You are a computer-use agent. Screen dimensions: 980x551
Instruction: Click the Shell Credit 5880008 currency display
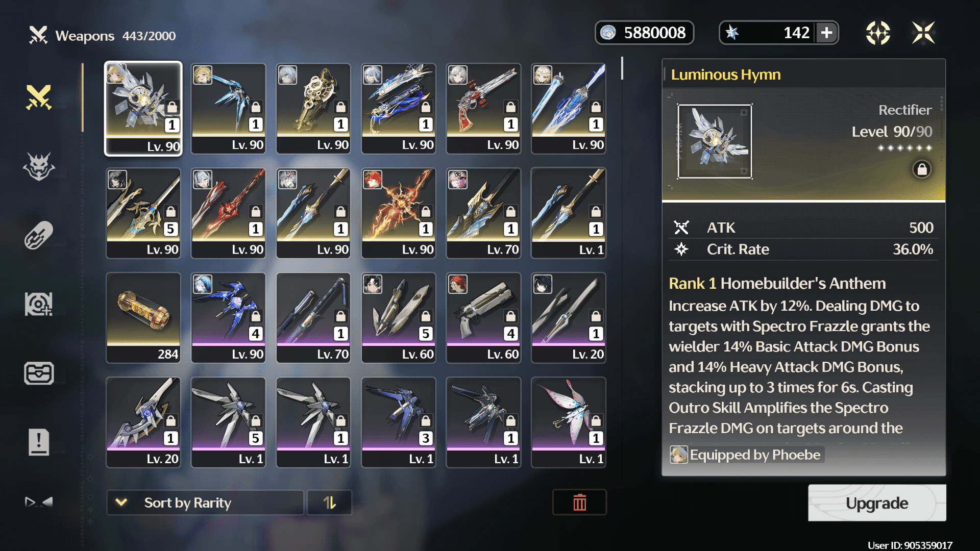[x=644, y=33]
